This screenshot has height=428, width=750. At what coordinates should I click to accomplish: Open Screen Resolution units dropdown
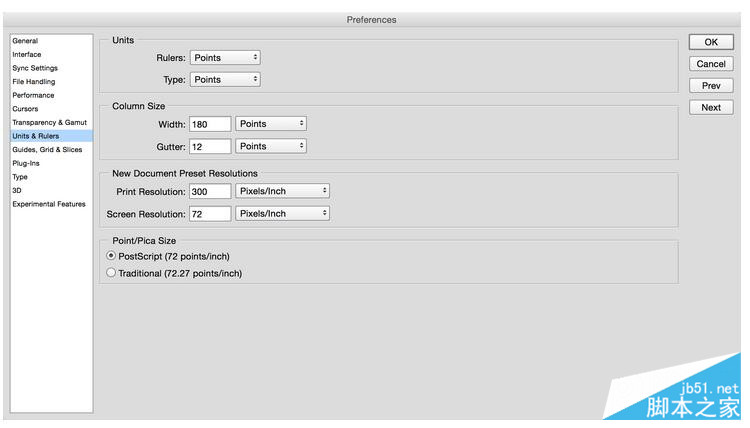282,213
